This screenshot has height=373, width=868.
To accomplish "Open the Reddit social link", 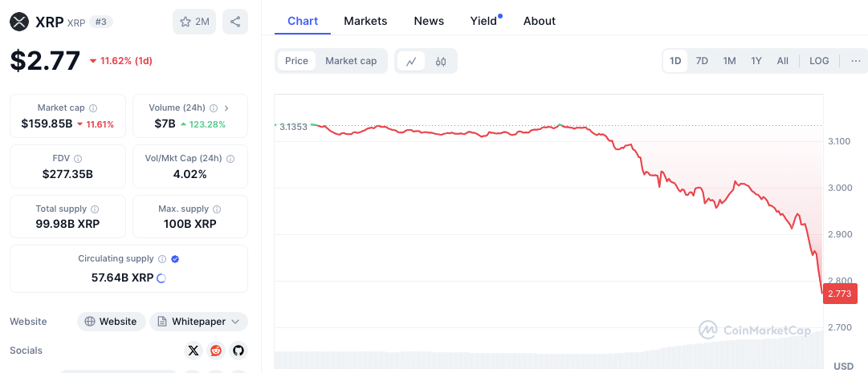I will point(215,351).
